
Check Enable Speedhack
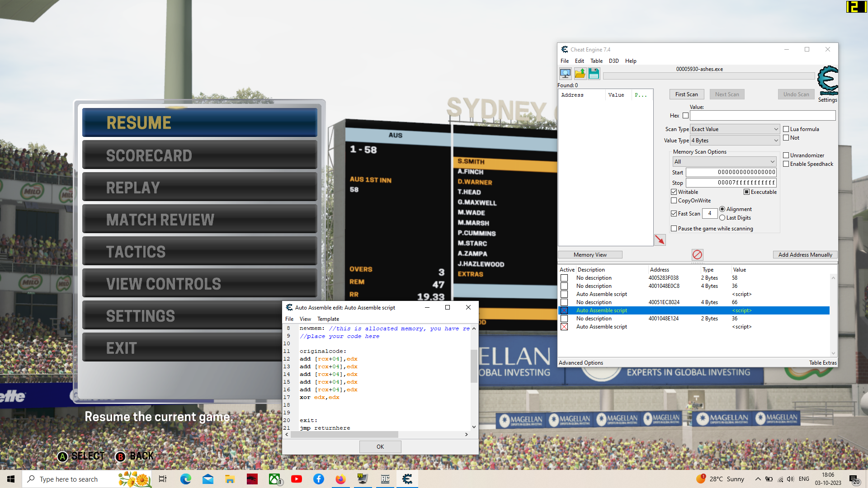coord(786,164)
